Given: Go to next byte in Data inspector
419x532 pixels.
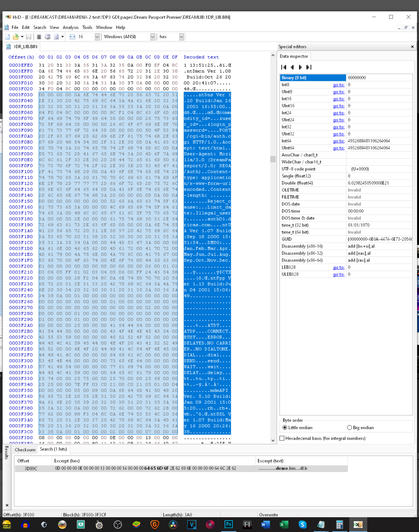Looking at the screenshot, I should point(300,67).
